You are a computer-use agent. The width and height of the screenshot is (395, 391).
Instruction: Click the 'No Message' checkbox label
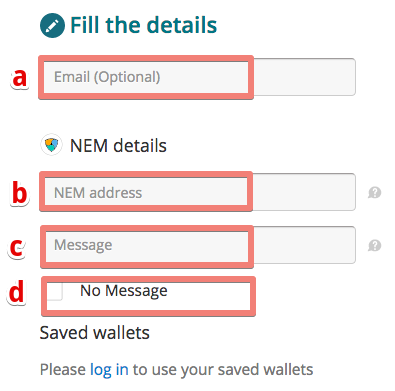[x=124, y=291]
